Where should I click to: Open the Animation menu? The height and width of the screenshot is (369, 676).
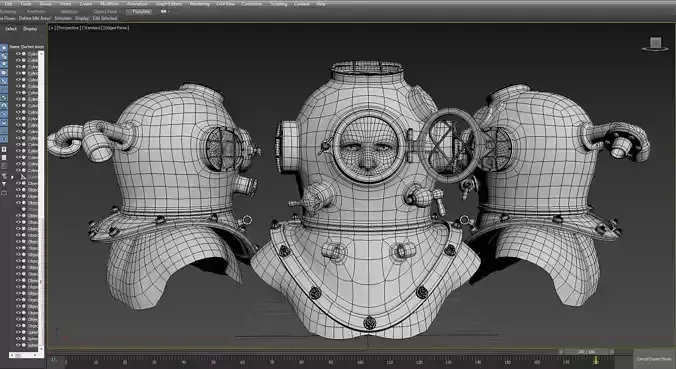click(x=137, y=4)
